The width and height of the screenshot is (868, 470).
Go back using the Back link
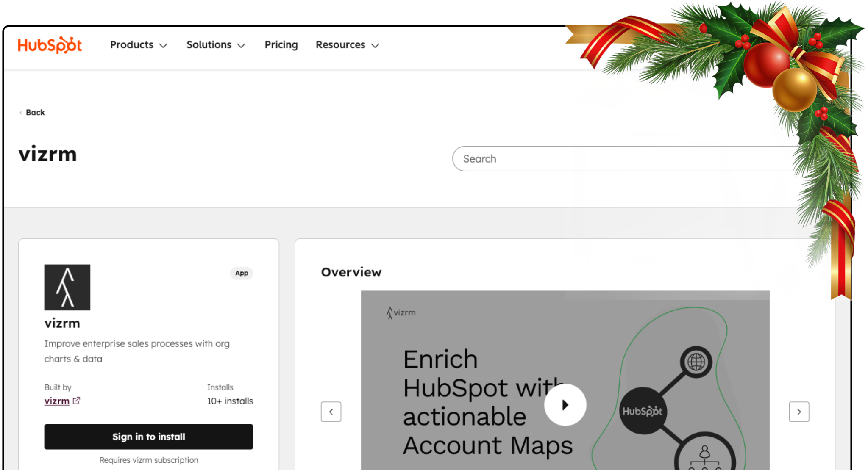click(x=35, y=112)
